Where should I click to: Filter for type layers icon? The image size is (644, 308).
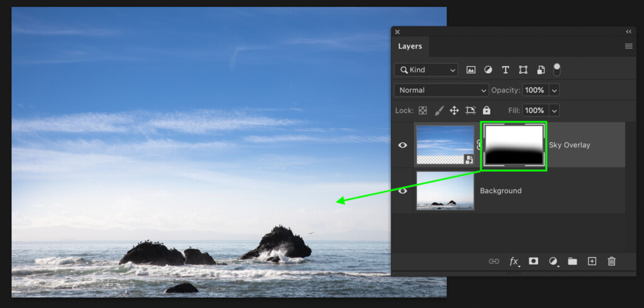[506, 70]
